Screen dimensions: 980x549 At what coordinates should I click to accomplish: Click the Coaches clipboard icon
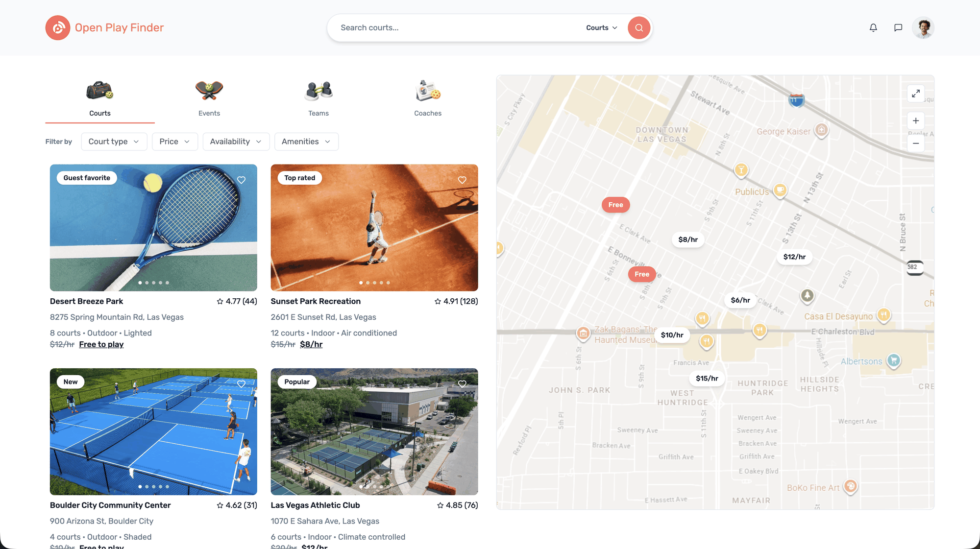[x=428, y=91]
